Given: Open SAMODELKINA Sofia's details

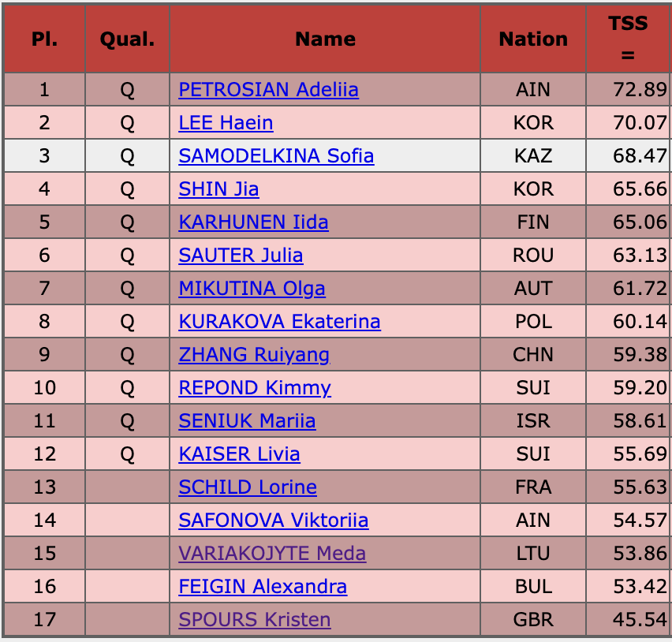Looking at the screenshot, I should [276, 156].
